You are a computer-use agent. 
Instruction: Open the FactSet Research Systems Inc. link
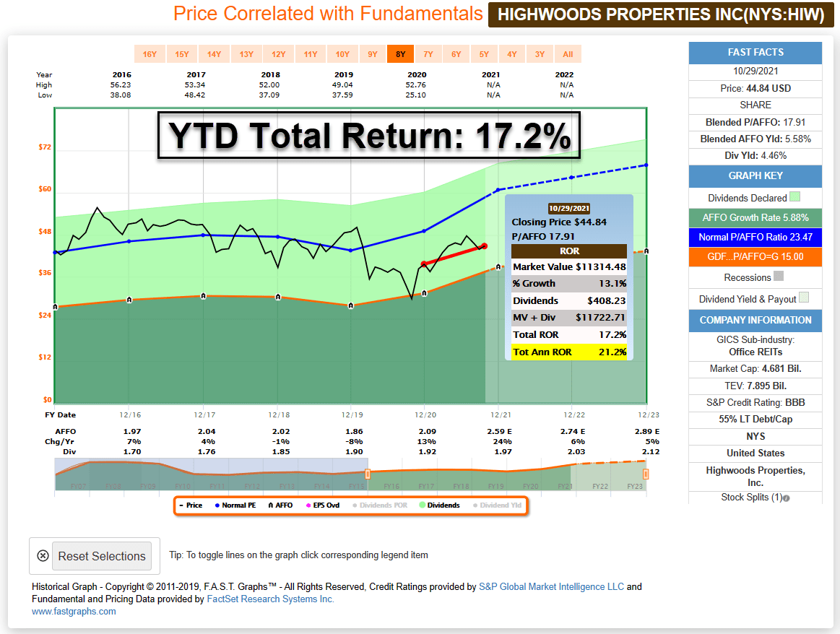tap(271, 599)
